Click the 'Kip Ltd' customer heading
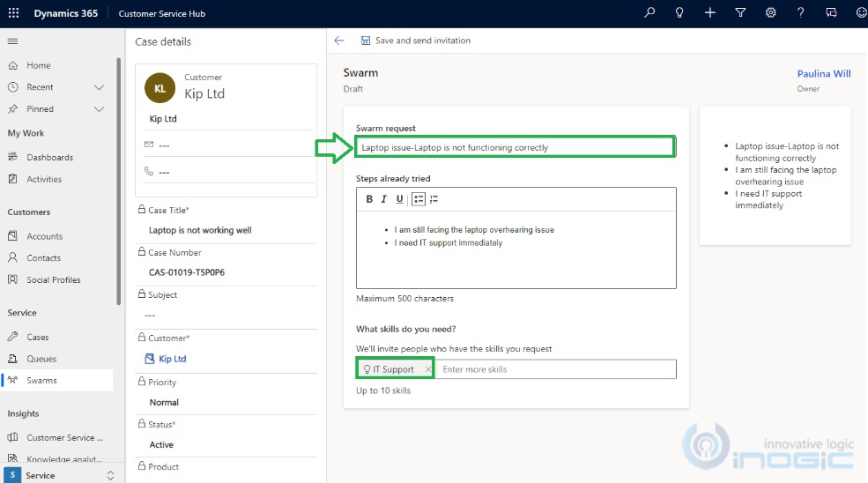 tap(204, 93)
